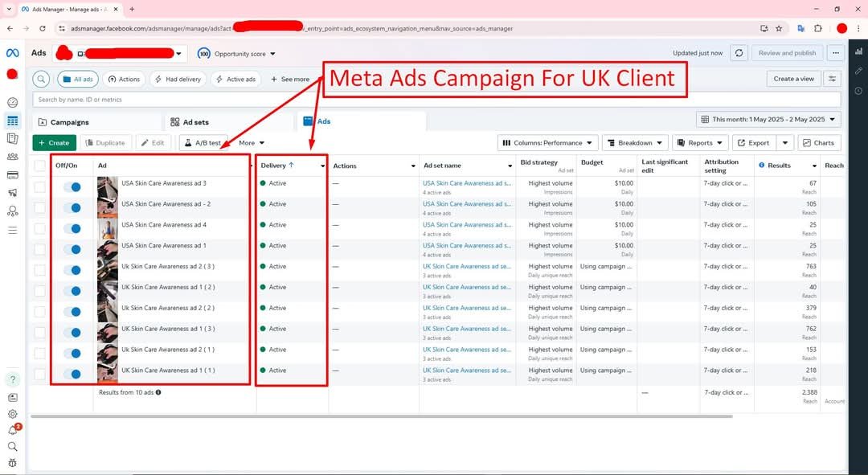Click the refresh data icon
This screenshot has height=475, width=868.
tap(739, 53)
